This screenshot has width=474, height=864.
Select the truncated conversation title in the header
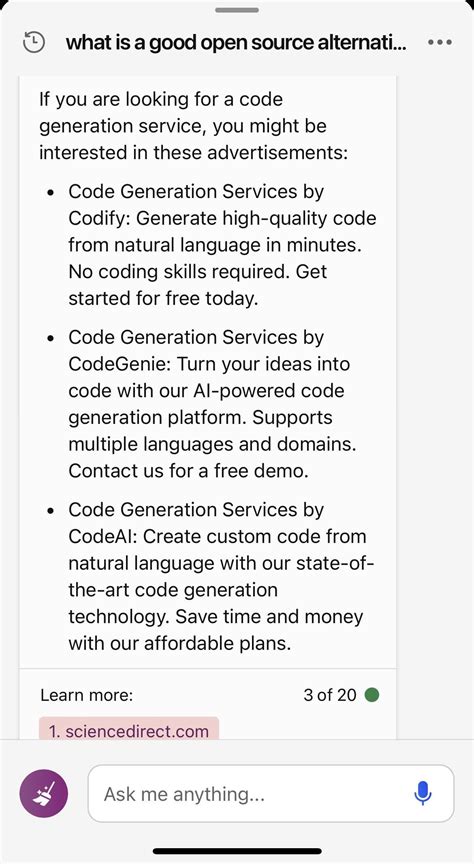coord(236,42)
